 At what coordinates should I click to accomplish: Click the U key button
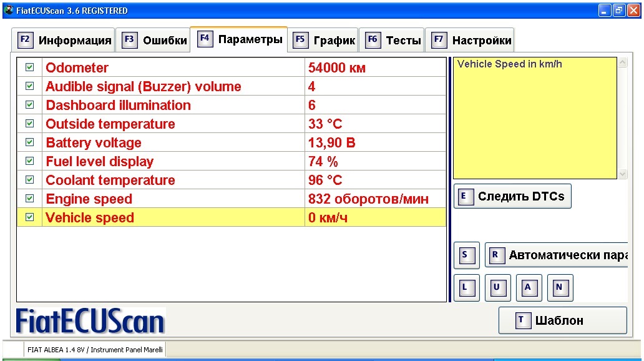click(498, 288)
